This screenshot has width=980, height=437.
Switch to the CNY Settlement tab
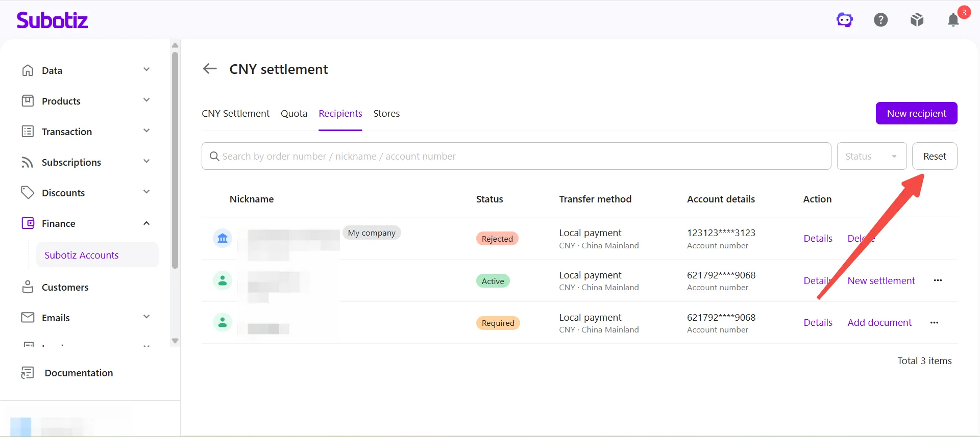[235, 113]
